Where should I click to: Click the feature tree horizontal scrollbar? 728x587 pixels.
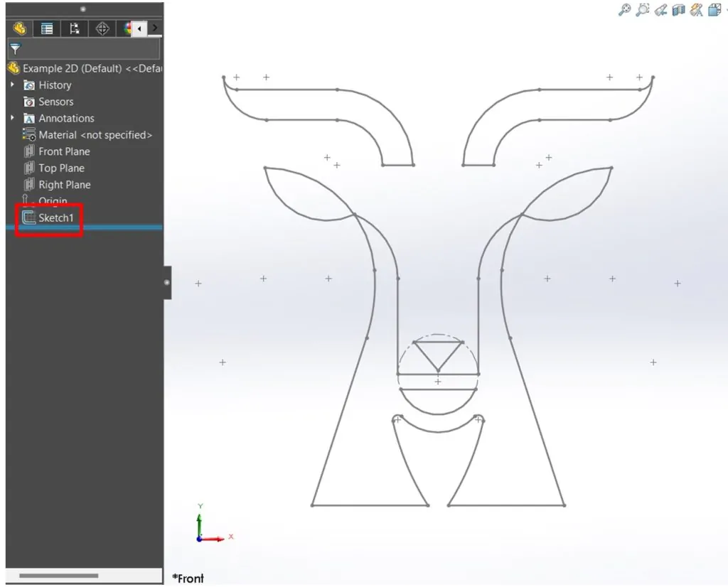(x=59, y=576)
